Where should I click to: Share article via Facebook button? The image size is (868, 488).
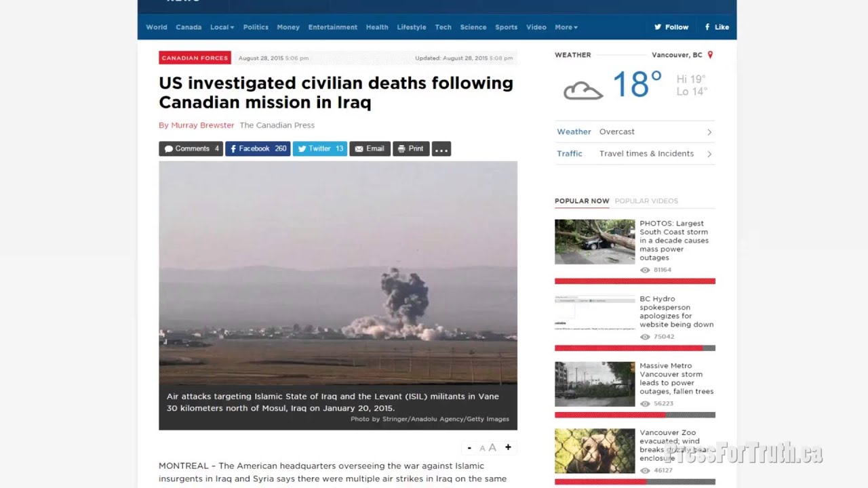[x=258, y=148]
